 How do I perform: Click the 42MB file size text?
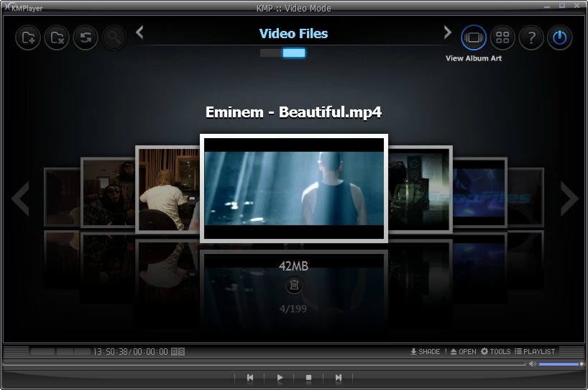[x=293, y=266]
